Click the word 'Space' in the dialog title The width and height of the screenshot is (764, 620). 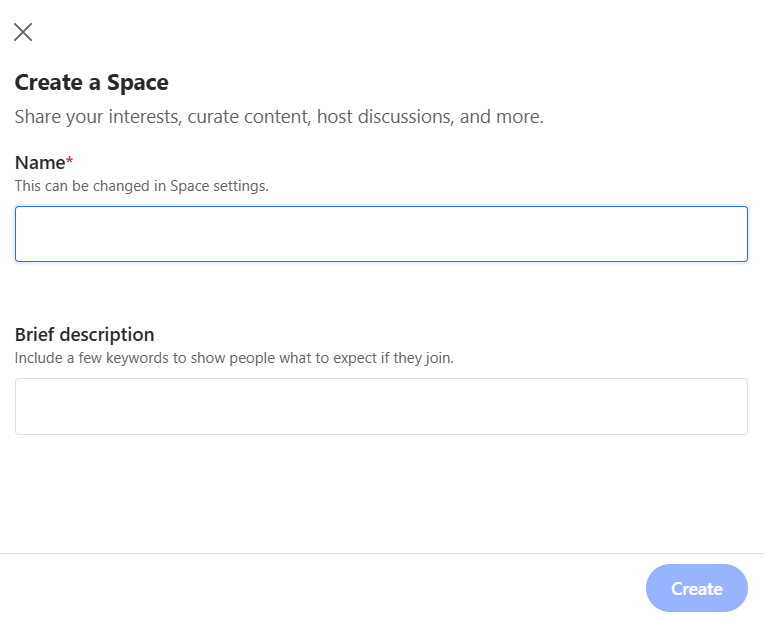(x=137, y=83)
